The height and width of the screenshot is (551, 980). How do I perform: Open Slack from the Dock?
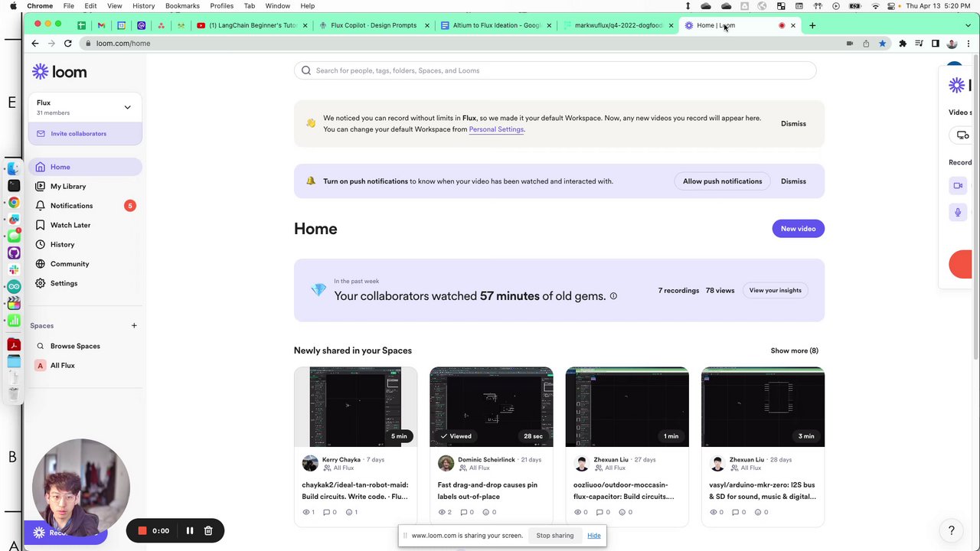(x=14, y=269)
